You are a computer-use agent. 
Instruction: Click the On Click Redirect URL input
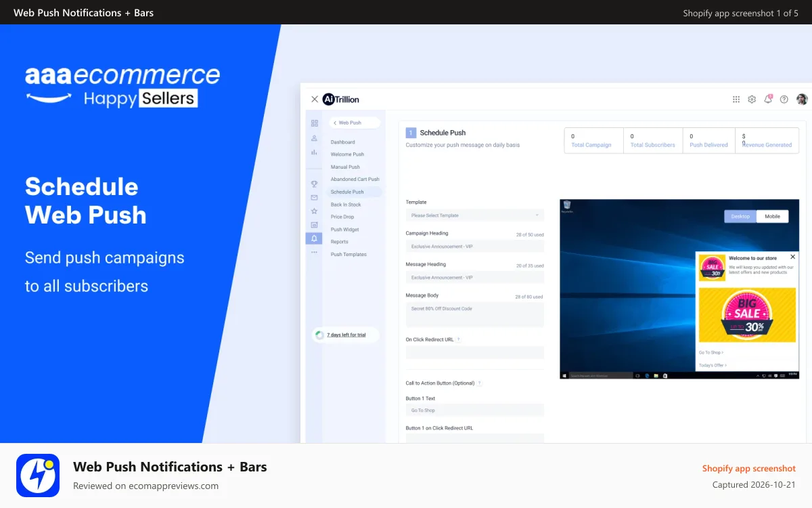click(x=475, y=352)
